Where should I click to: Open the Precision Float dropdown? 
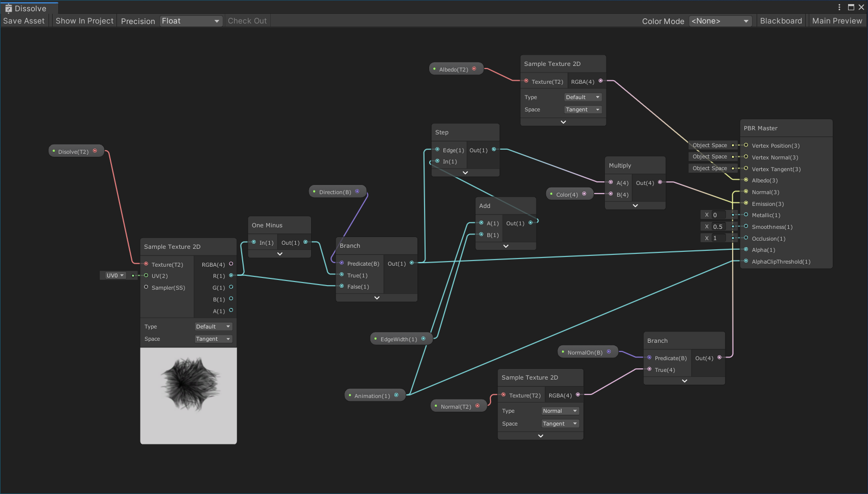click(x=191, y=21)
